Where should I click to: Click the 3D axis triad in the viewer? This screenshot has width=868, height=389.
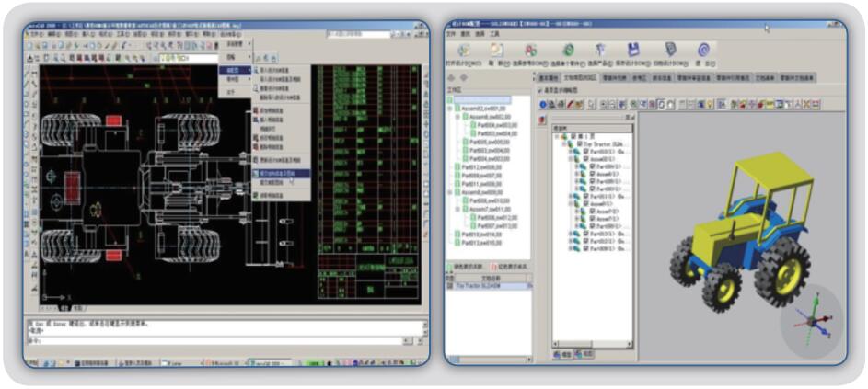[811, 322]
